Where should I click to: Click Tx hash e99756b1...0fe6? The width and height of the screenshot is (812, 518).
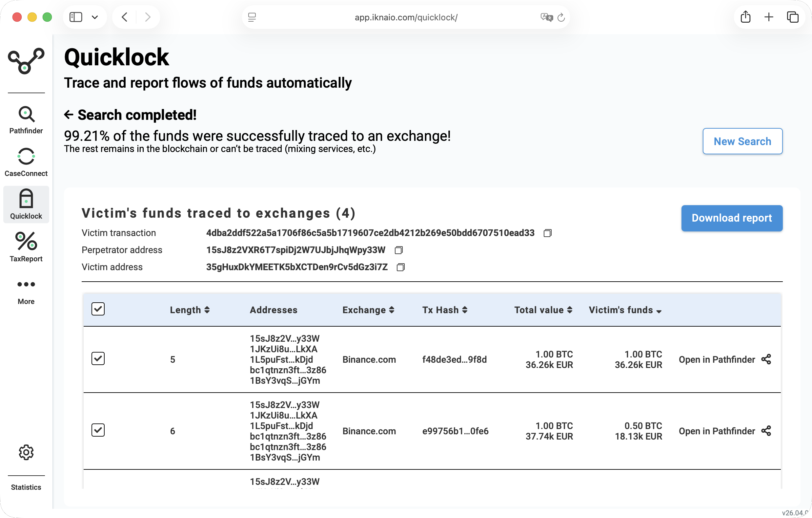pos(455,431)
